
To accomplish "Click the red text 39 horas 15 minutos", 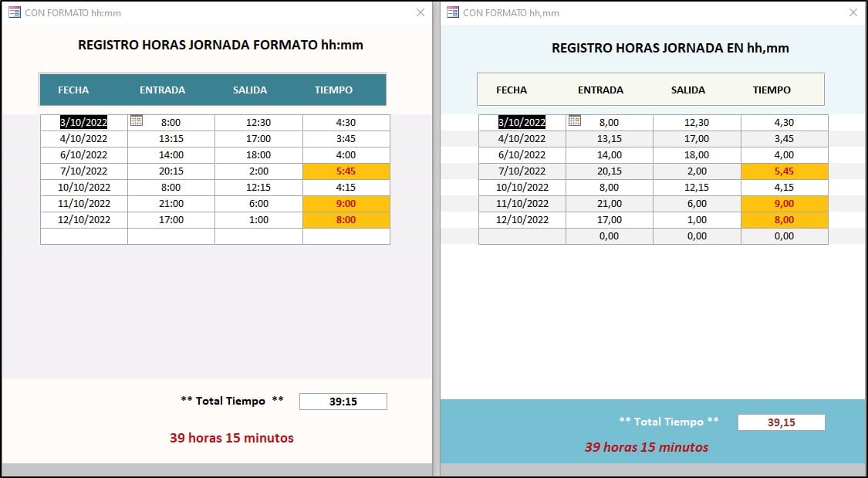I will coord(231,437).
